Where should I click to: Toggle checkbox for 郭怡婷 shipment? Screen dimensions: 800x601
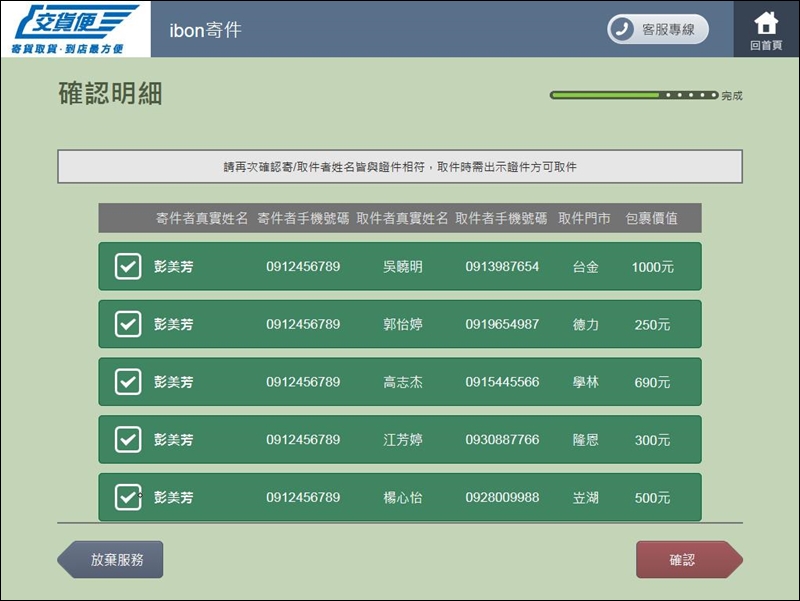point(128,325)
